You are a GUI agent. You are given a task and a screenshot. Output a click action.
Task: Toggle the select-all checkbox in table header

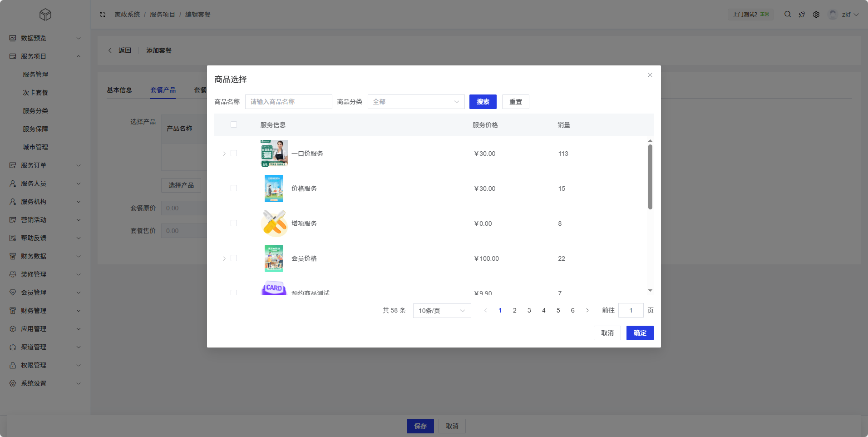(x=234, y=124)
